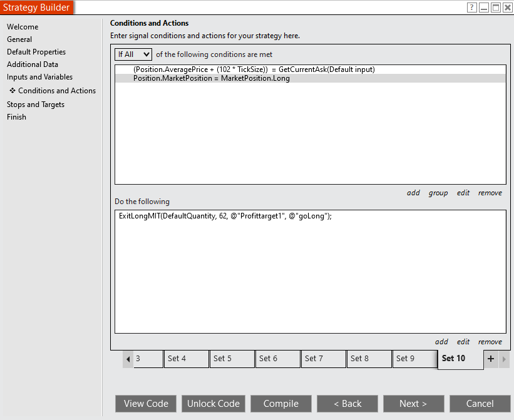Go to the General section

[19, 39]
